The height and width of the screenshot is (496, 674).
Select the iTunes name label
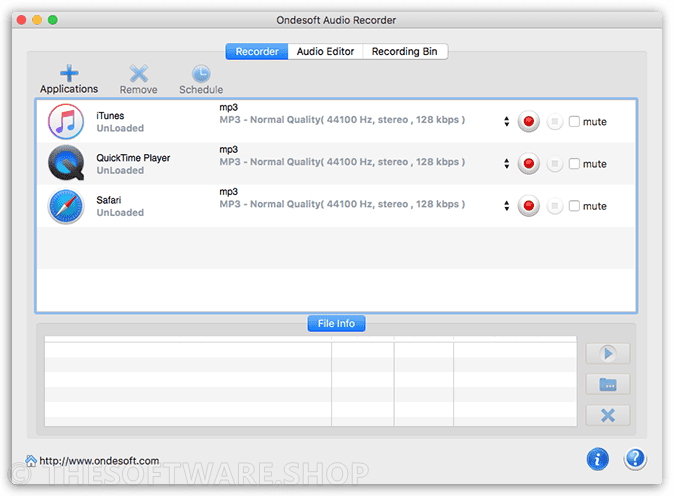click(110, 116)
